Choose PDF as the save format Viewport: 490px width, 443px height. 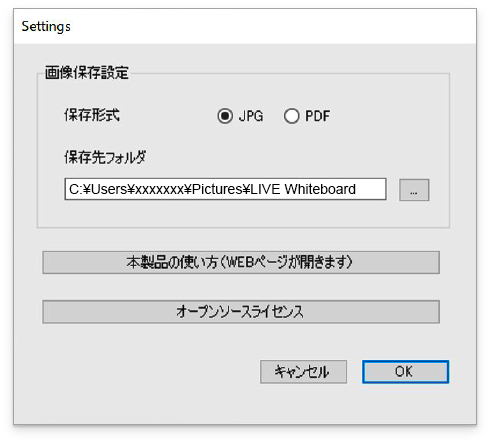tap(292, 116)
